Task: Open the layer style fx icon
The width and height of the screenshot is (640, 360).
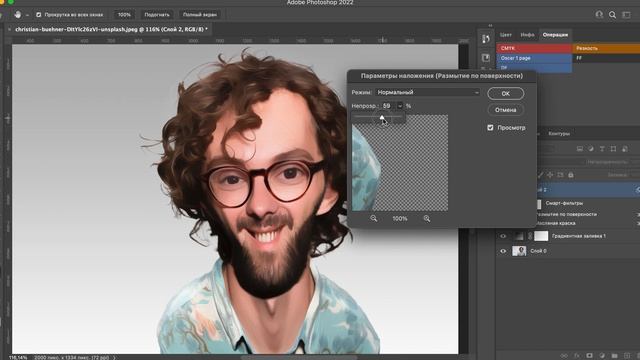Action: [577, 356]
